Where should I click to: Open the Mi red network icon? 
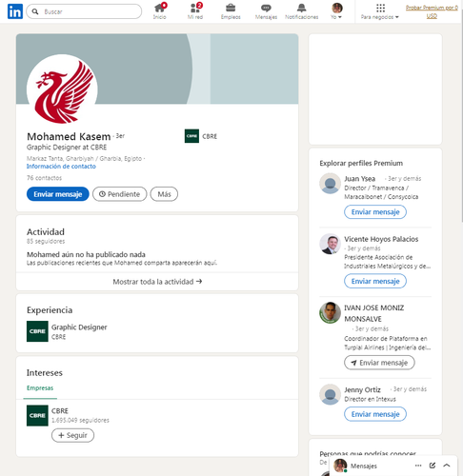[195, 11]
